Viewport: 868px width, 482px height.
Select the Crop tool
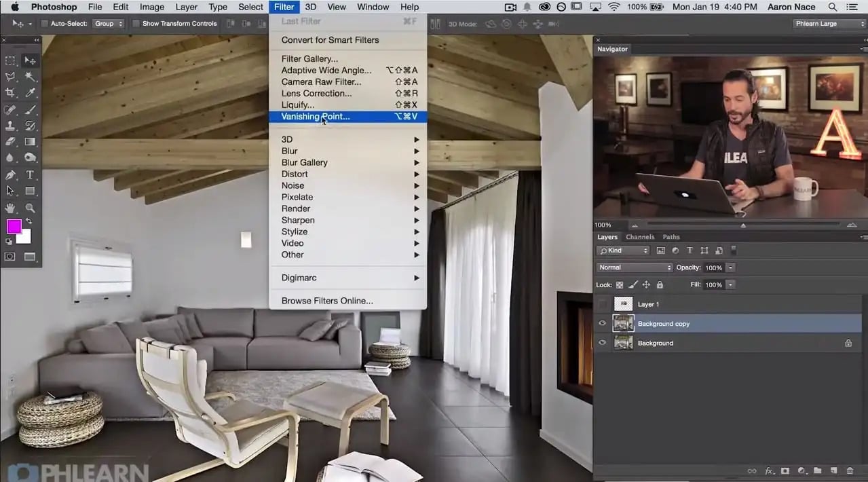click(10, 93)
